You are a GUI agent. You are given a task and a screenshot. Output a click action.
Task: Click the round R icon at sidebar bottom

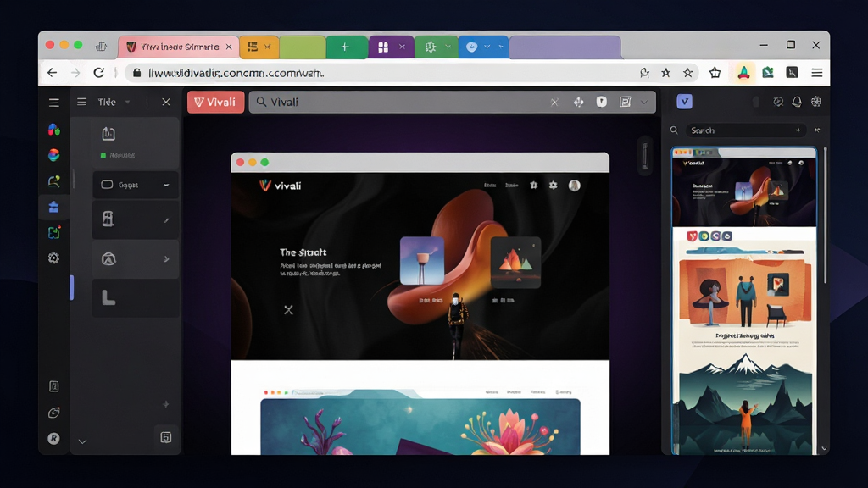[x=53, y=438]
